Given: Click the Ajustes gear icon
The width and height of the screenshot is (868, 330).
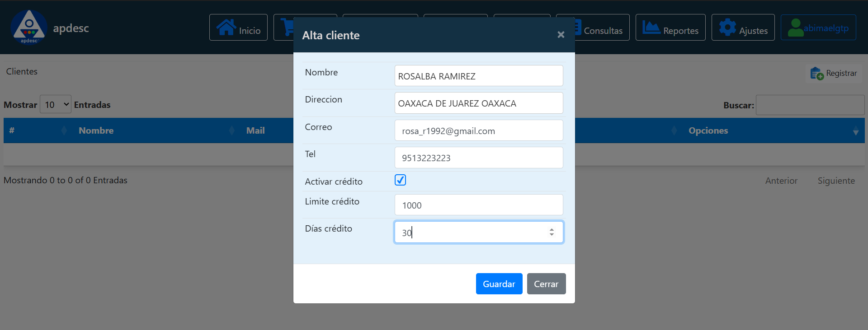Looking at the screenshot, I should pyautogui.click(x=727, y=28).
